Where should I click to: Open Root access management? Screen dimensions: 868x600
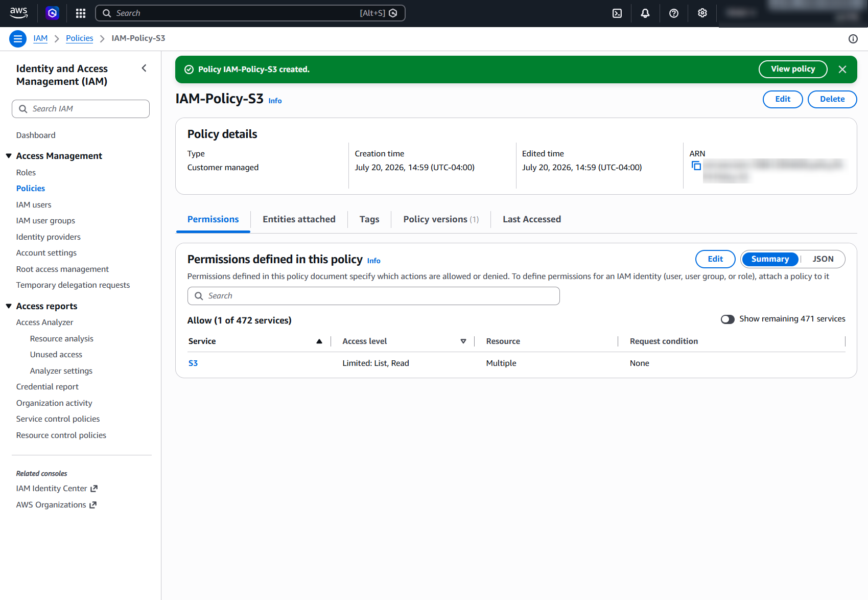point(62,269)
